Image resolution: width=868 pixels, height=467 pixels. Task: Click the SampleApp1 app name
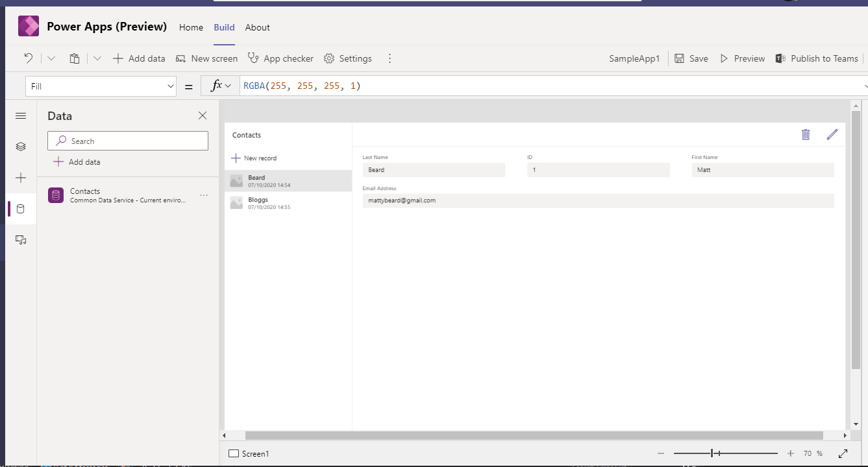point(634,58)
